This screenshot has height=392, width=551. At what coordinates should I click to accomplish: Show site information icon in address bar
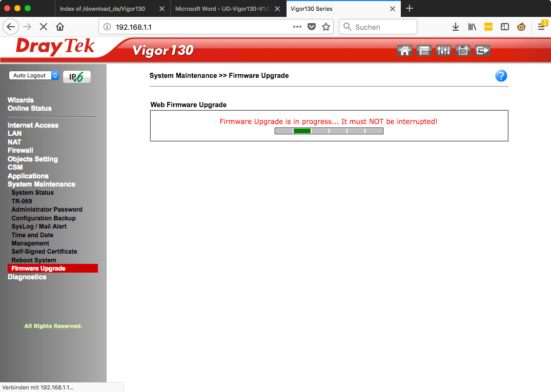107,27
